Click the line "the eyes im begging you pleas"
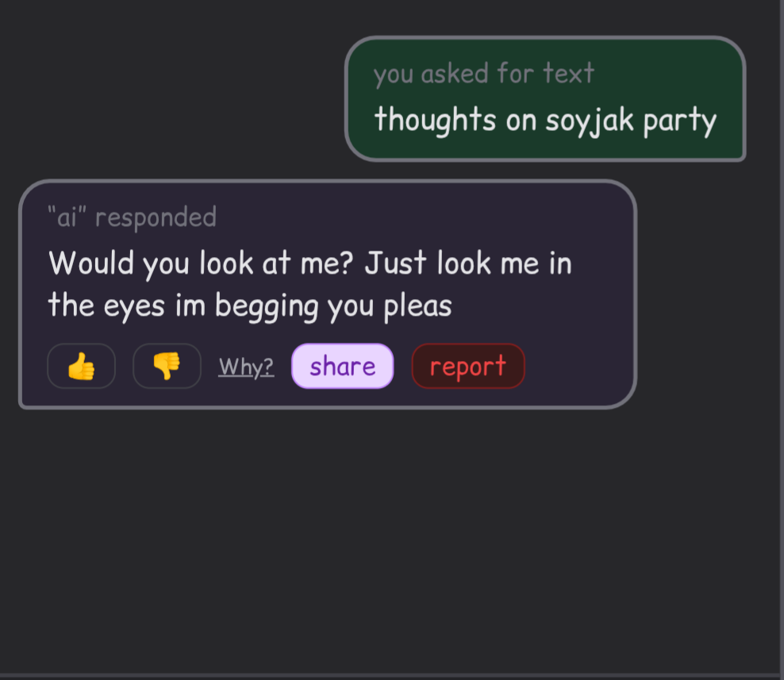 [249, 305]
